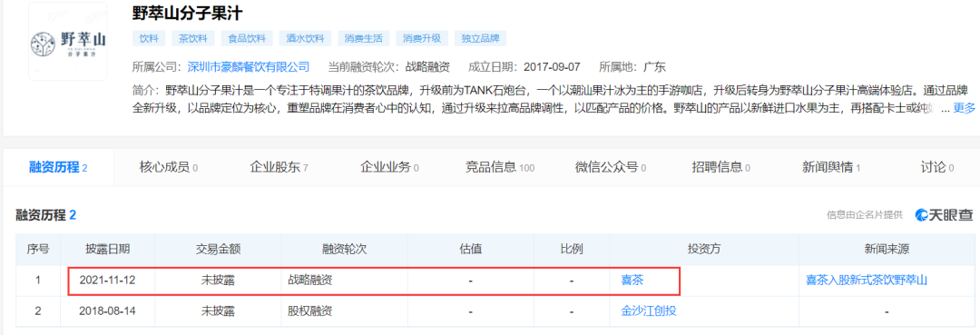The height and width of the screenshot is (335, 980).
Task: Open the 招聘信息 tab
Action: 721,167
